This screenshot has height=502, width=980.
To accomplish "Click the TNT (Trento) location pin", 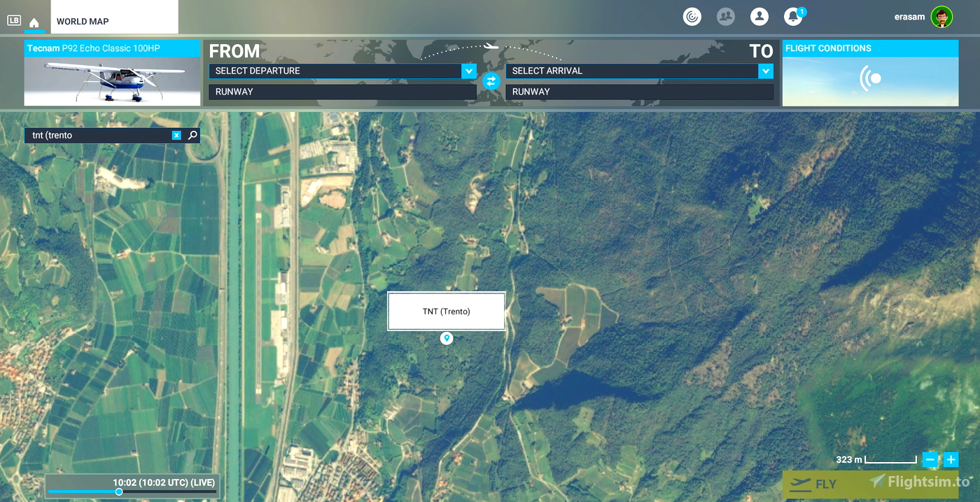I will coord(447,339).
